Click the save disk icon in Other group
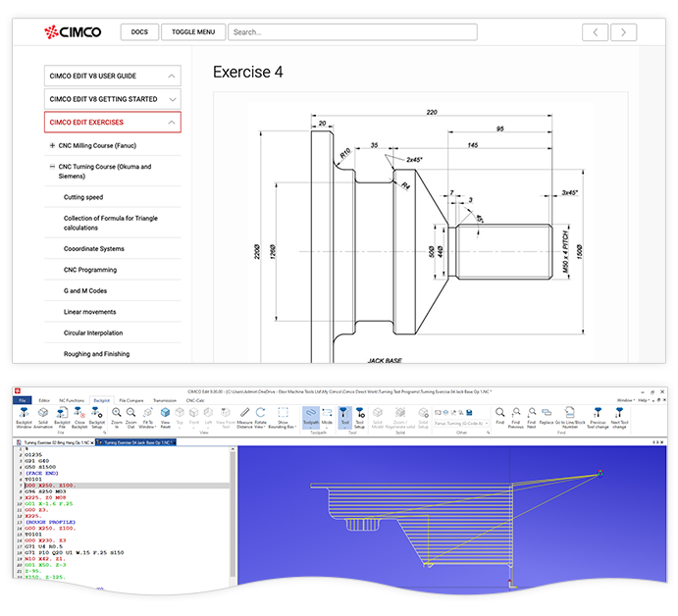 pos(470,412)
